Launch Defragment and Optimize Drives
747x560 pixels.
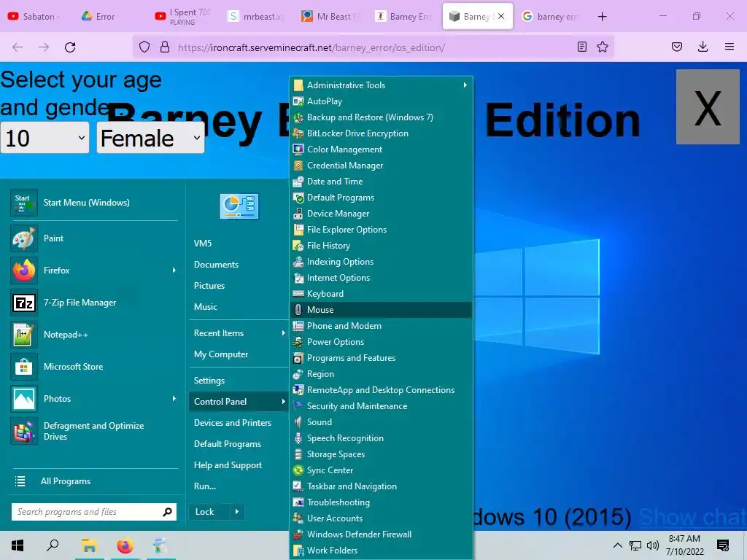[x=93, y=431]
